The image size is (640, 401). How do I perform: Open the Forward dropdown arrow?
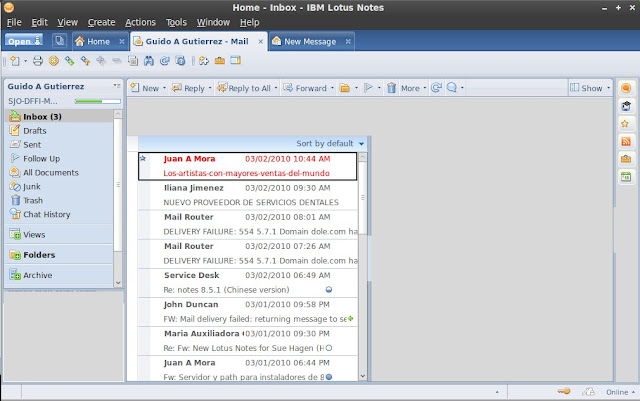pyautogui.click(x=332, y=88)
